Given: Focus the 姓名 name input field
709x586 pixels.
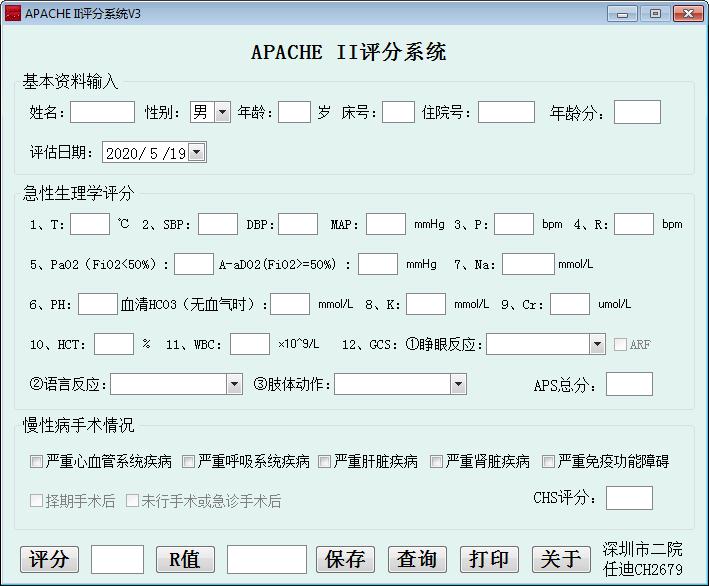Looking at the screenshot, I should click(103, 112).
